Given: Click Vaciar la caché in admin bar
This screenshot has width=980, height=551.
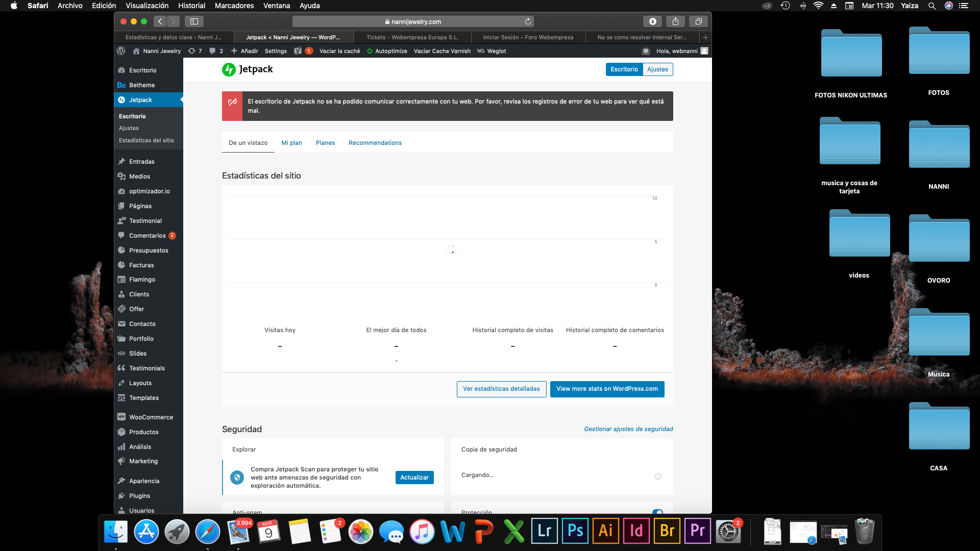Looking at the screenshot, I should pos(339,51).
